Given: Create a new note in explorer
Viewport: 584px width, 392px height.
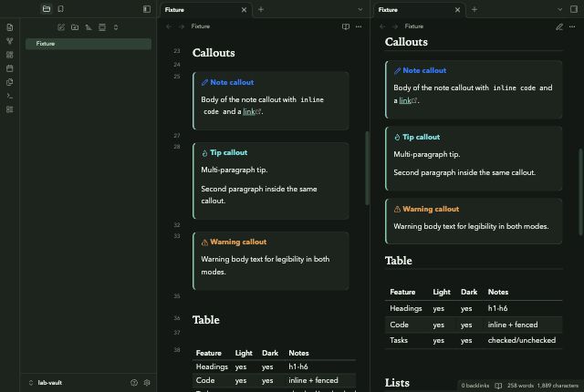Looking at the screenshot, I should point(61,27).
